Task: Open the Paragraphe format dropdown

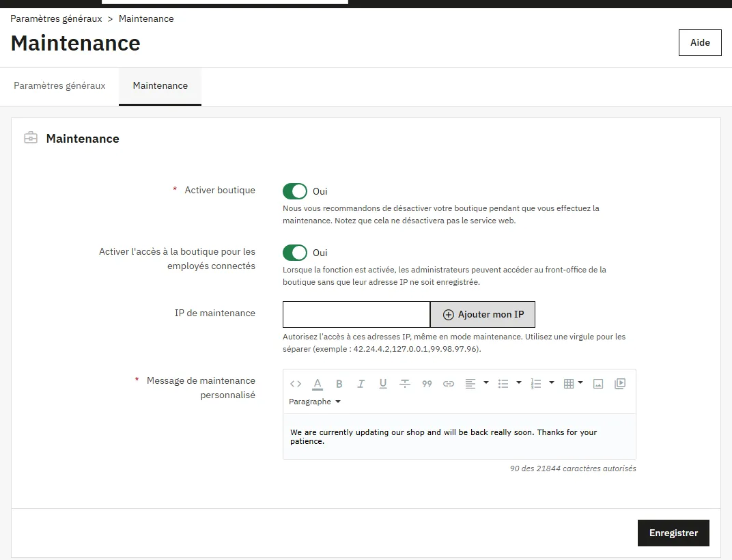Action: (x=315, y=402)
